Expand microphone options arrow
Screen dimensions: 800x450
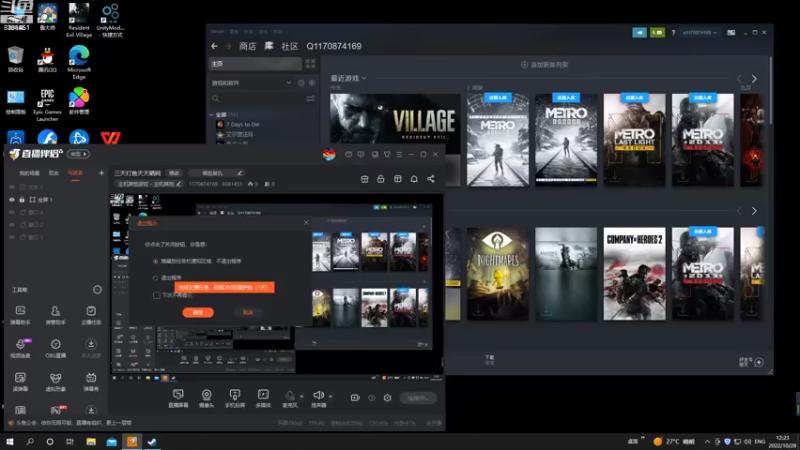point(302,396)
